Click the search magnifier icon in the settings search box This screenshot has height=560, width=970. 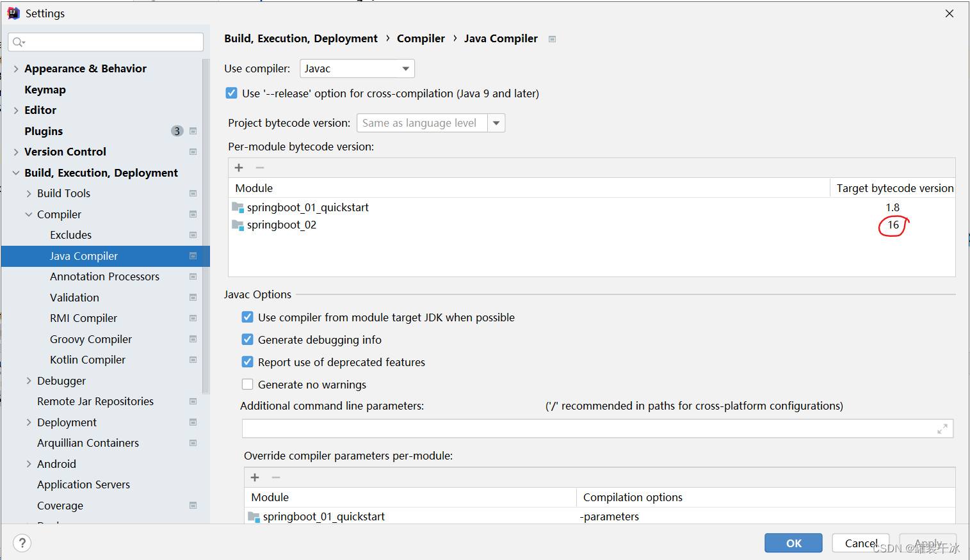(x=18, y=42)
